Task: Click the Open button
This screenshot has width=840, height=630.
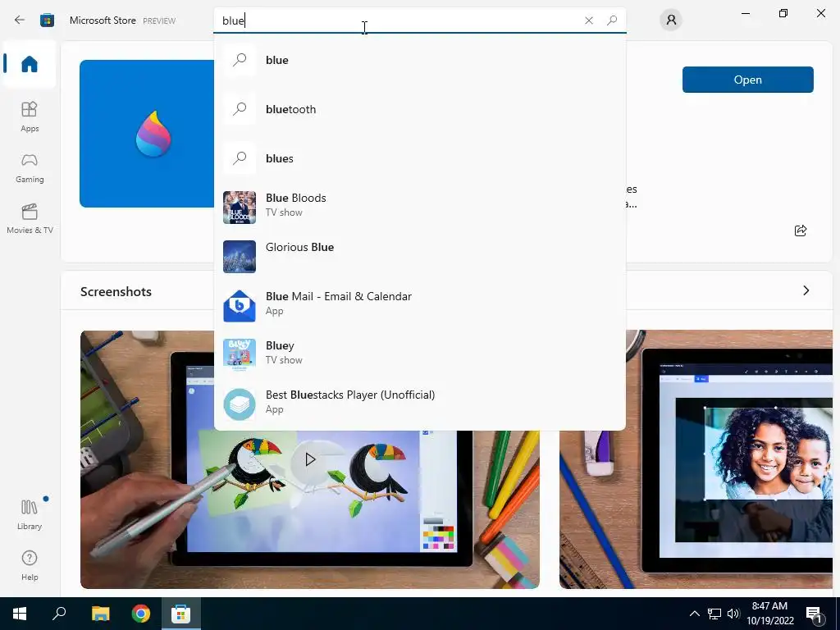Action: (x=748, y=80)
